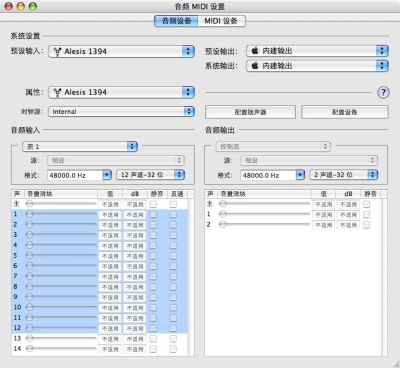
Task: Switch to the 音频设备 tab
Action: 176,21
